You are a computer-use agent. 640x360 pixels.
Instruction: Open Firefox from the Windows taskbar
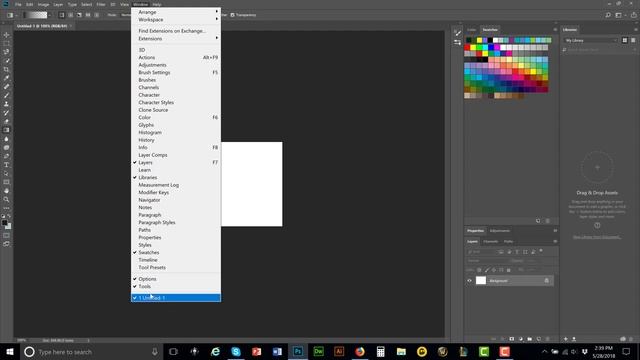click(x=360, y=351)
